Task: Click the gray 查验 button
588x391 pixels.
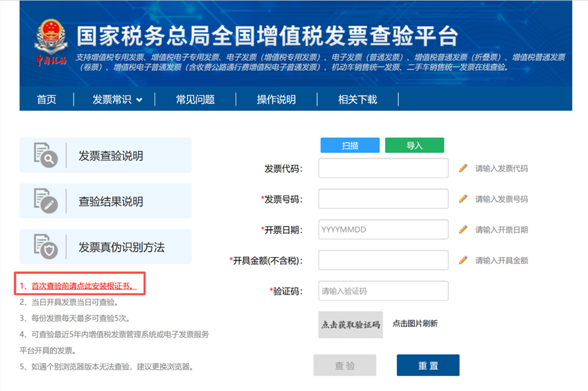Action: (x=345, y=365)
